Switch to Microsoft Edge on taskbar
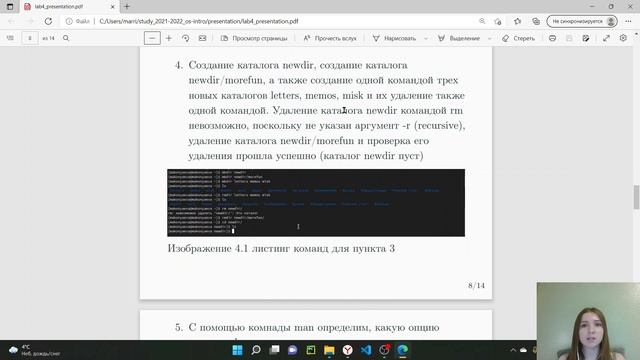 403,350
